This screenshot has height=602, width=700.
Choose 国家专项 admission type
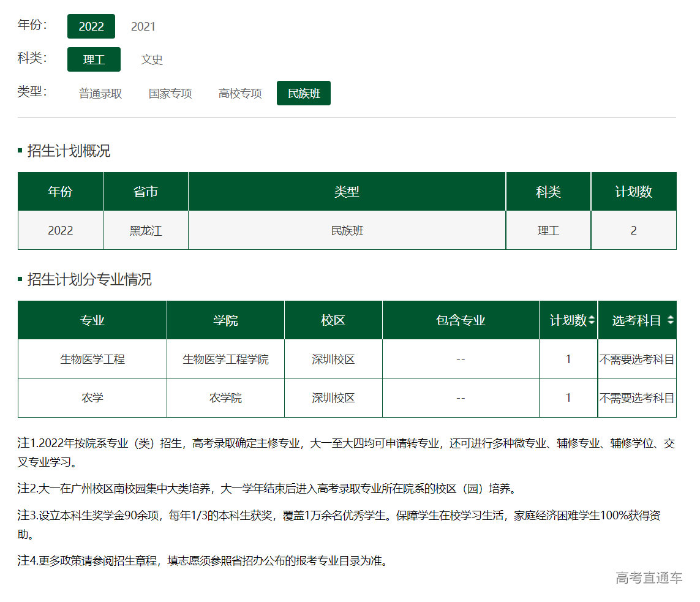(170, 94)
